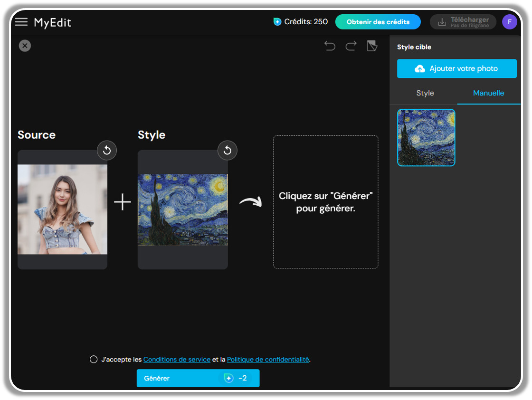Stay on the Manuelle tab
The image size is (532, 400).
click(x=488, y=93)
